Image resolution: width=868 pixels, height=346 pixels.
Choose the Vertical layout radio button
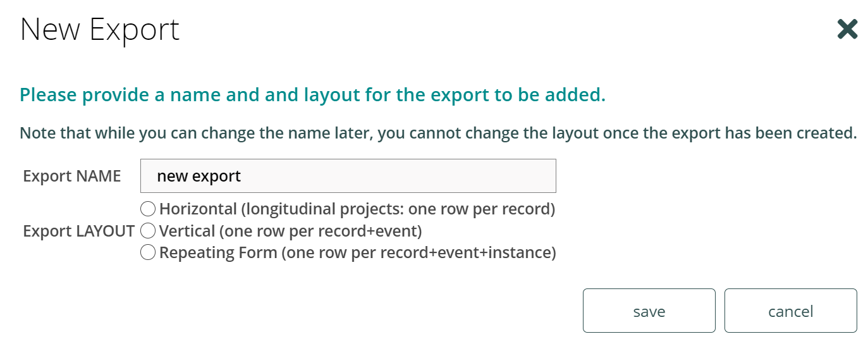[x=148, y=231]
